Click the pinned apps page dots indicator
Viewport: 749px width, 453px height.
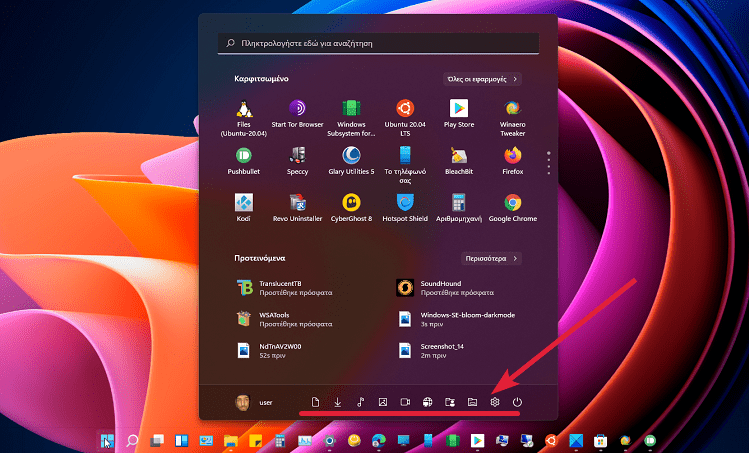point(548,163)
